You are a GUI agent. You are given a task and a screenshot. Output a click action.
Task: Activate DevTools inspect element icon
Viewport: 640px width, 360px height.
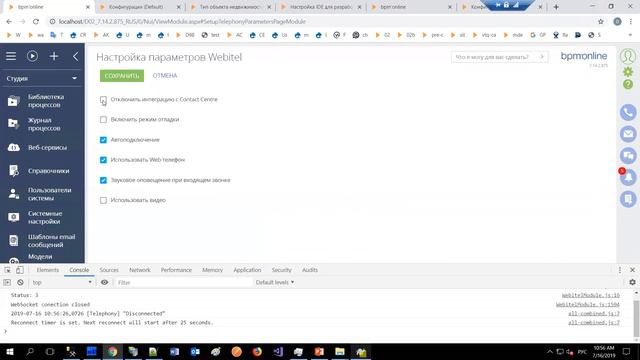click(8, 270)
